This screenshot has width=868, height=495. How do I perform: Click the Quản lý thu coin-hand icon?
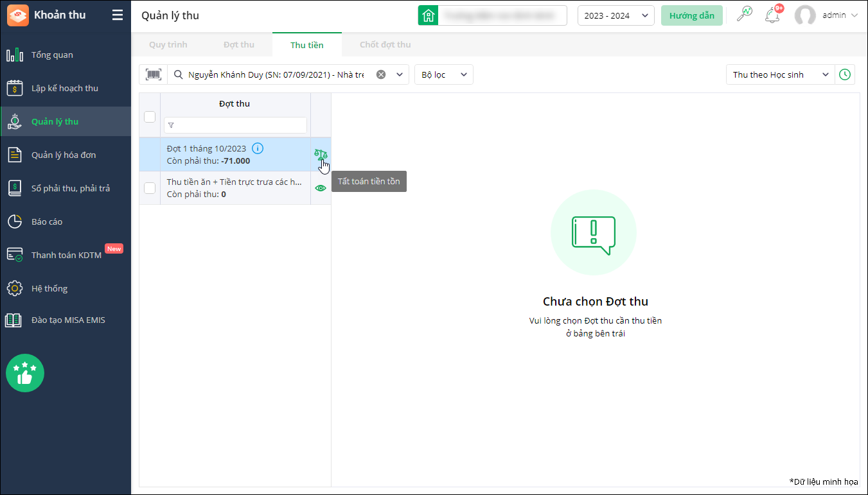tap(15, 121)
